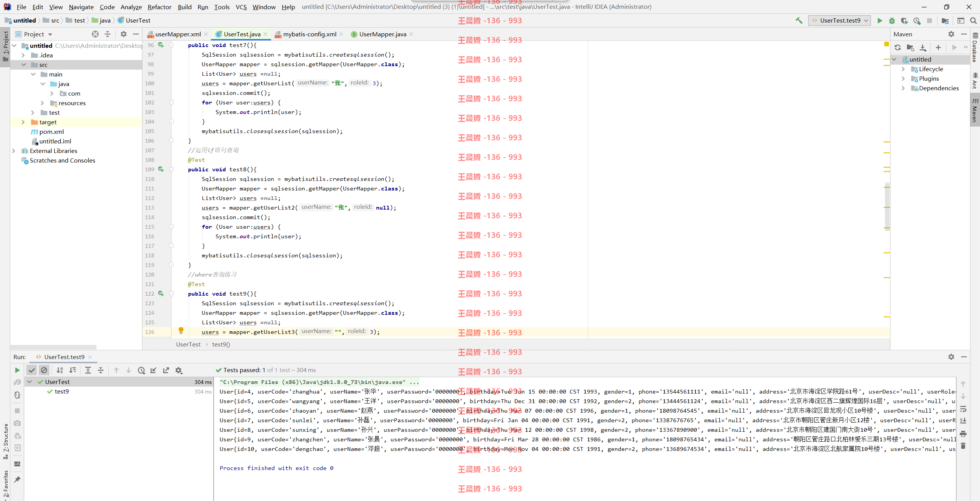Toggle Structure tool window on left edge

[x=6, y=442]
